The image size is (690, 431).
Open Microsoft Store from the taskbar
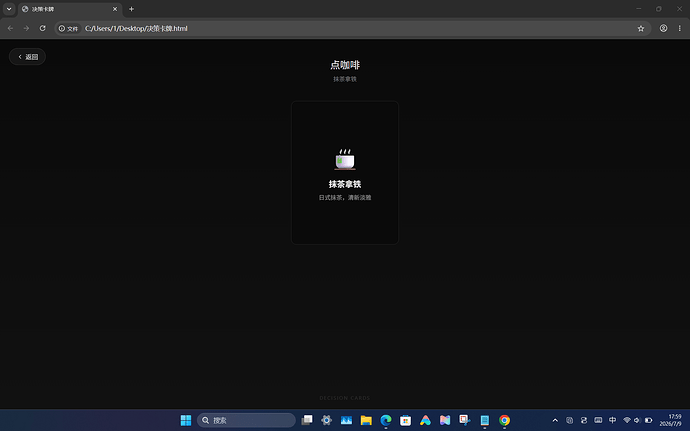coord(406,420)
